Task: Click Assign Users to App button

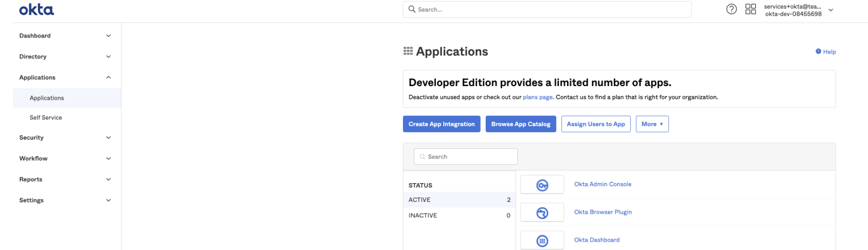Action: coord(596,124)
